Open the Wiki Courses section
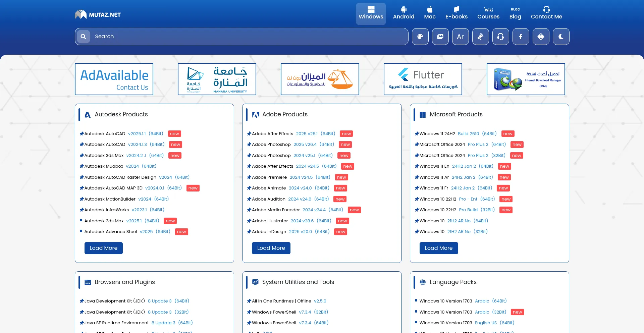644x333 pixels. point(488,14)
